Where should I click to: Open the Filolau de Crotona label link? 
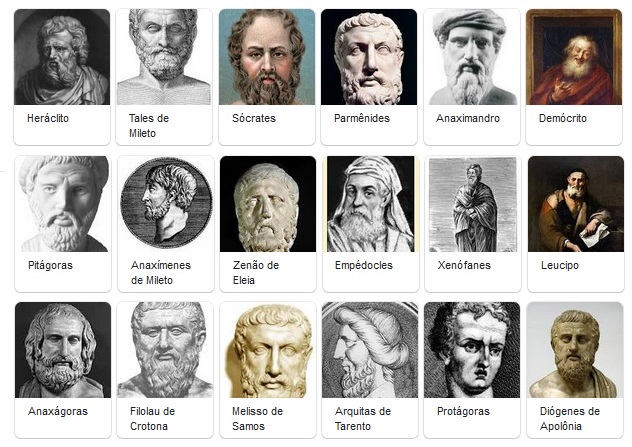152,419
